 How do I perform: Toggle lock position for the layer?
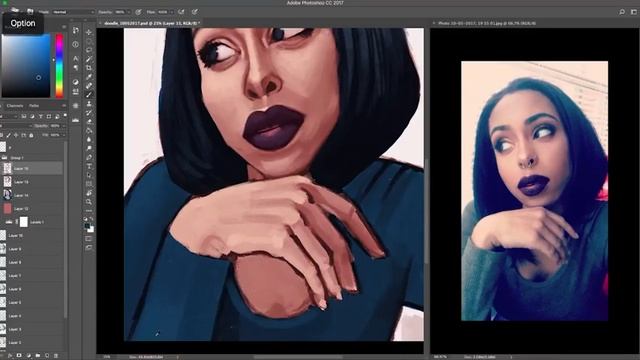16,135
